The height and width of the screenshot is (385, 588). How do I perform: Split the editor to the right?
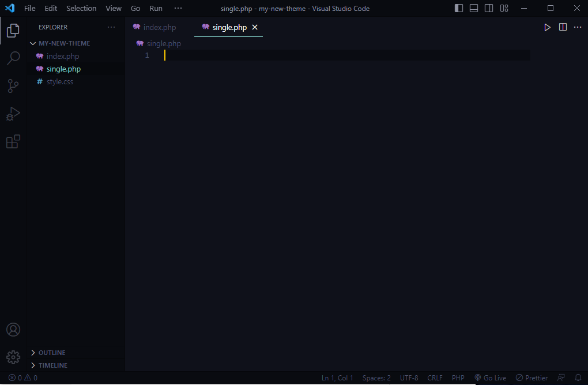click(x=563, y=27)
